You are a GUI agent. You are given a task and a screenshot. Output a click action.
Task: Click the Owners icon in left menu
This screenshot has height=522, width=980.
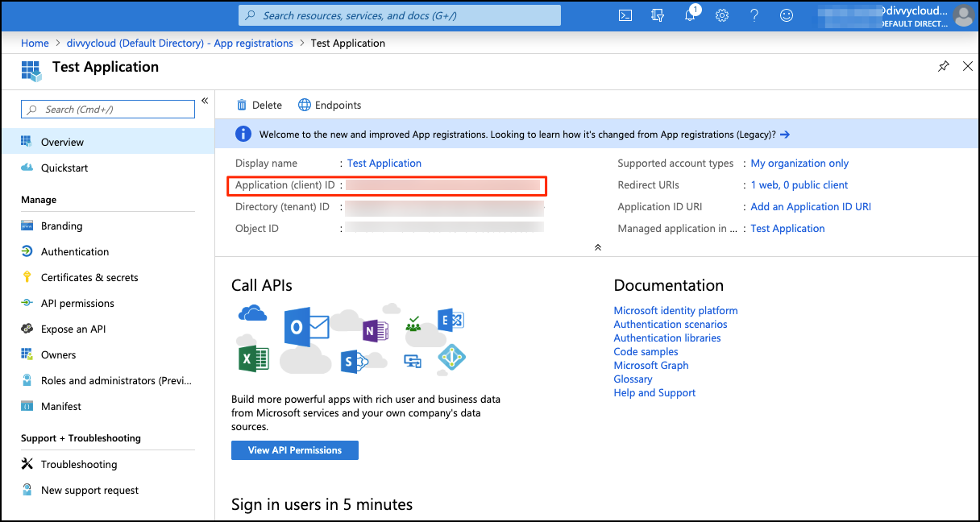(27, 354)
